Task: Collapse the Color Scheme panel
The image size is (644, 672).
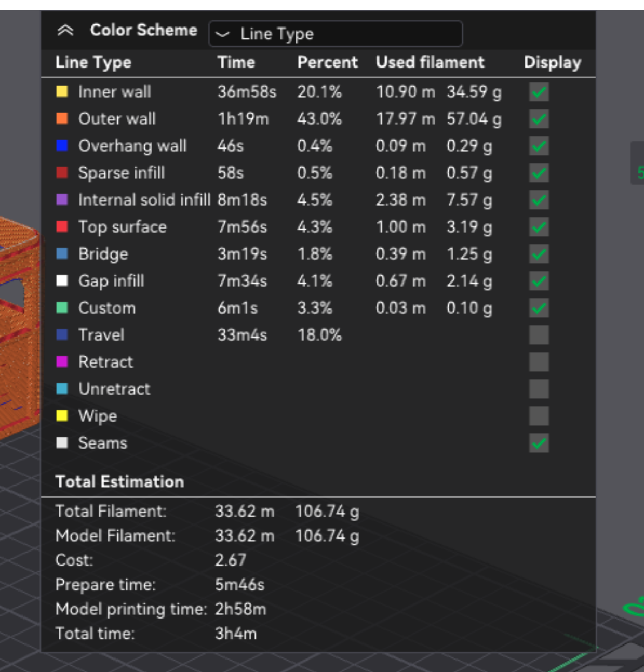Action: [x=66, y=30]
